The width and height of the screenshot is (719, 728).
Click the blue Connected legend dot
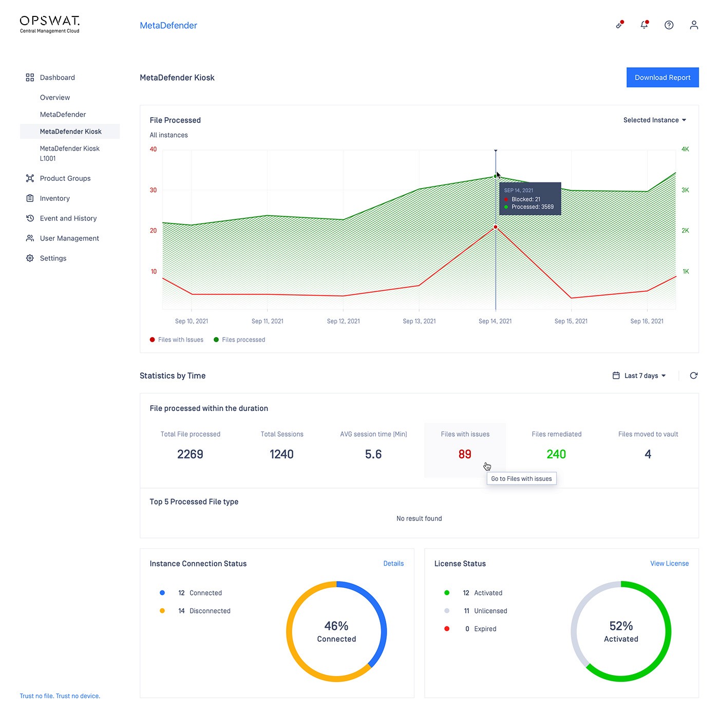coord(162,593)
